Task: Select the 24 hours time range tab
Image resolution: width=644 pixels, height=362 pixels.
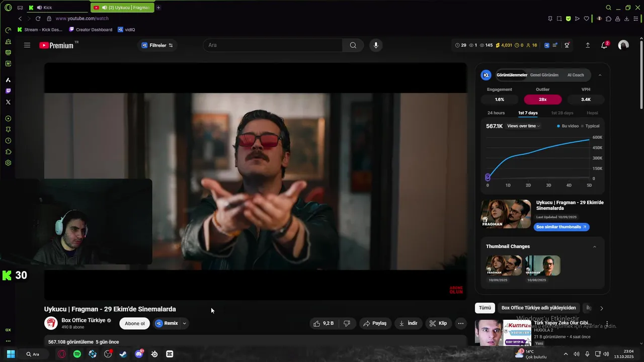Action: 496,113
